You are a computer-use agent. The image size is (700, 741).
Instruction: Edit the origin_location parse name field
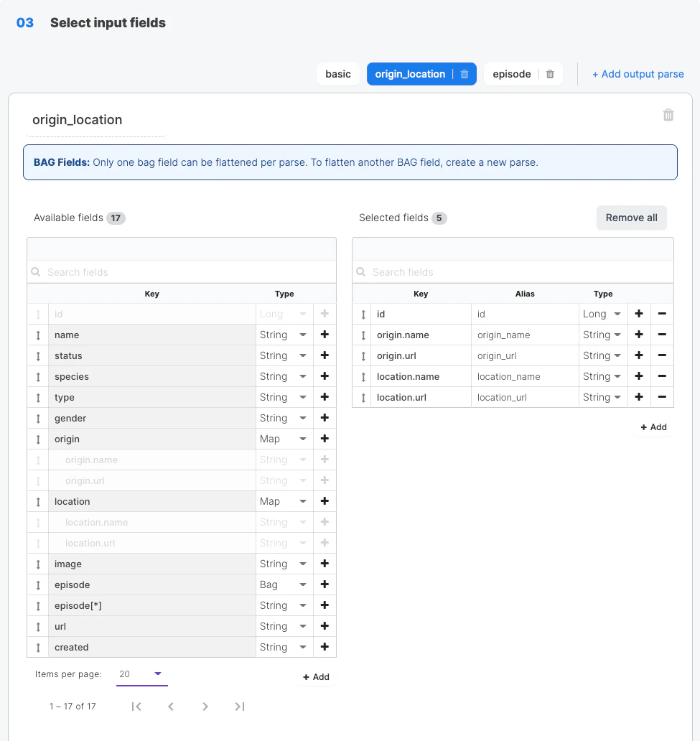96,120
